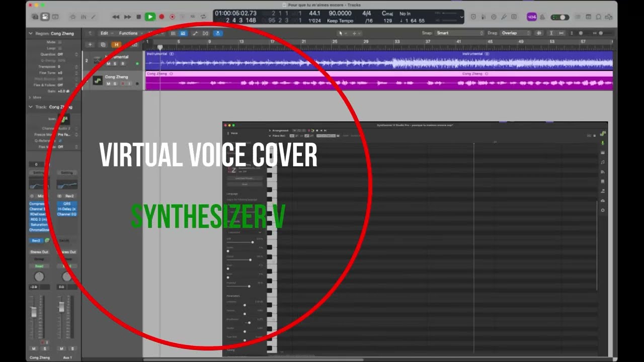Toggle the blue Catch Playhead button
644x362 pixels.
(217, 33)
